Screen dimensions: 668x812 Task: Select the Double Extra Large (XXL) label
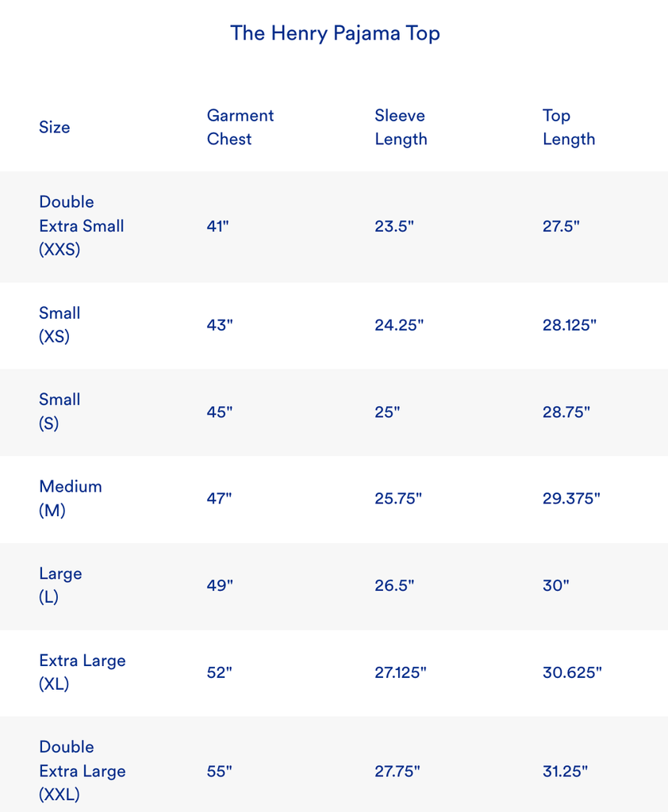(83, 770)
